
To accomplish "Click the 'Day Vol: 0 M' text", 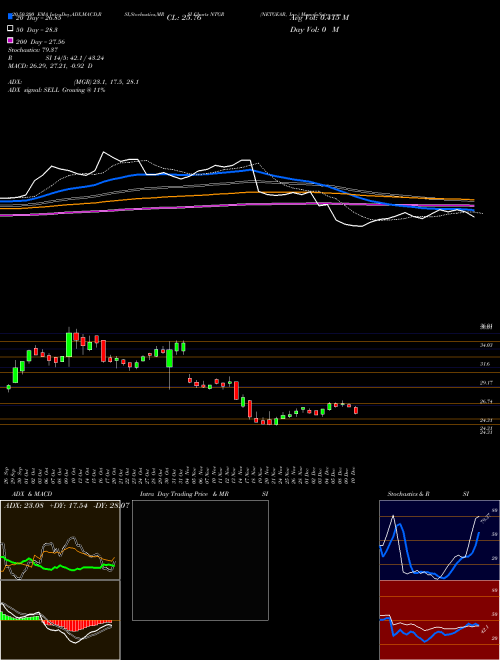I will 314,30.
